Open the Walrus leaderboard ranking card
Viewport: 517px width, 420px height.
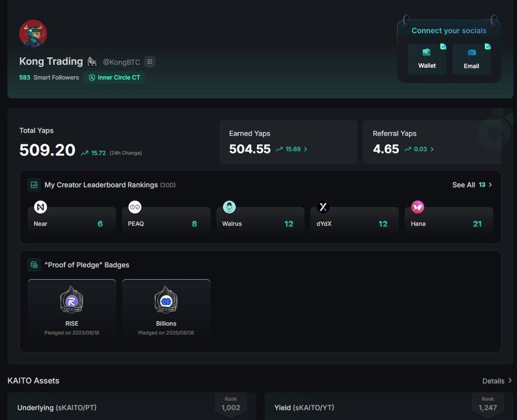coord(261,220)
